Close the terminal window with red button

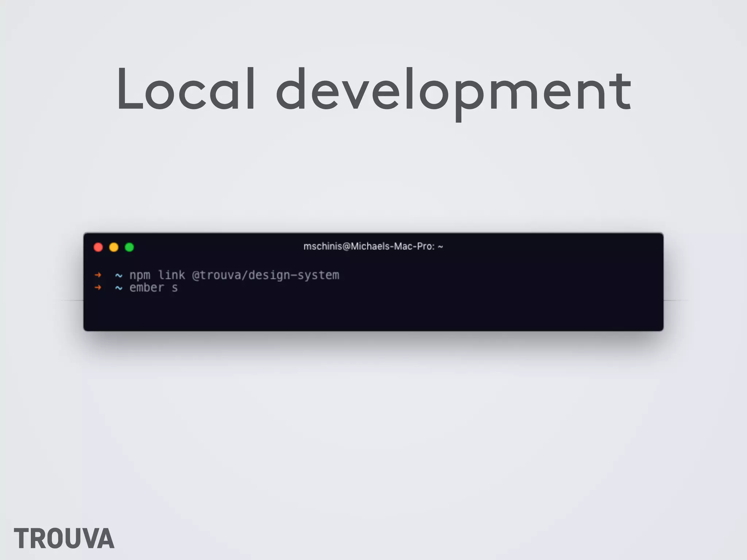(x=98, y=247)
